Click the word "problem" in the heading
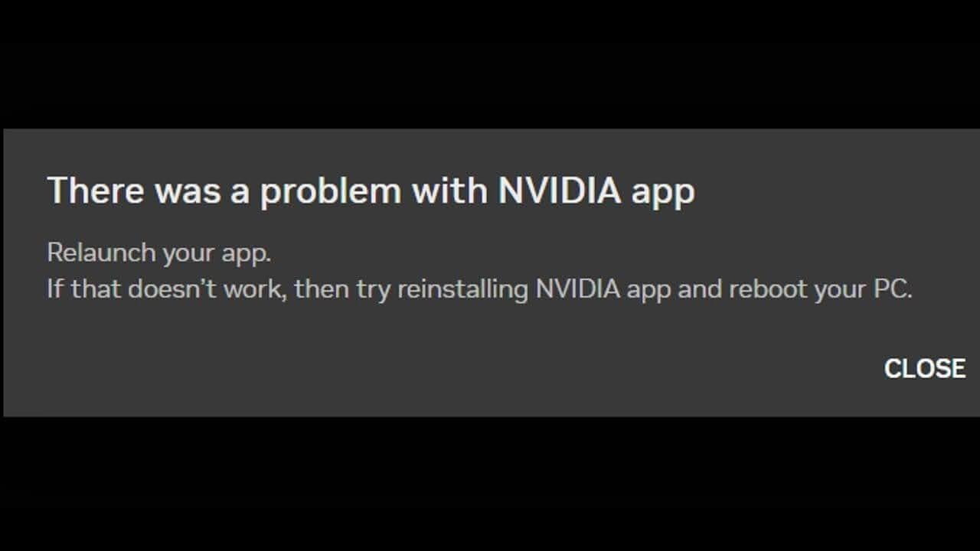Viewport: 980px width, 551px height. coord(330,191)
